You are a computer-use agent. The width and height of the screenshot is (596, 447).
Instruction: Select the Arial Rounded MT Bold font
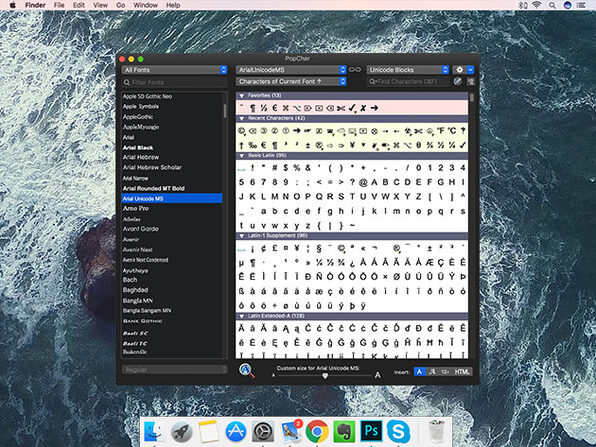pyautogui.click(x=154, y=188)
